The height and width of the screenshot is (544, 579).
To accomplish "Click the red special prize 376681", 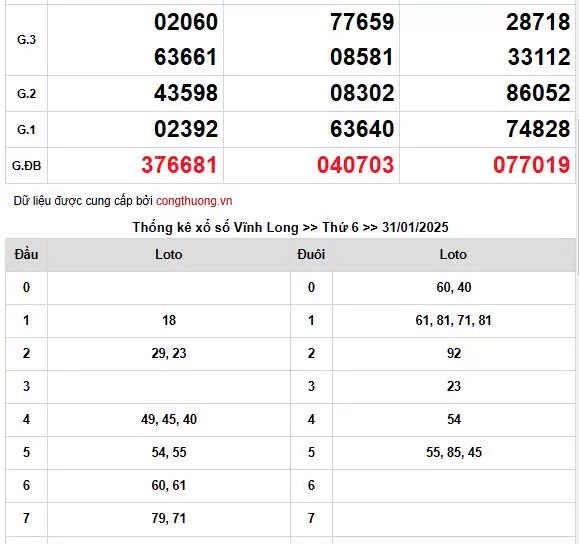I will tap(179, 165).
